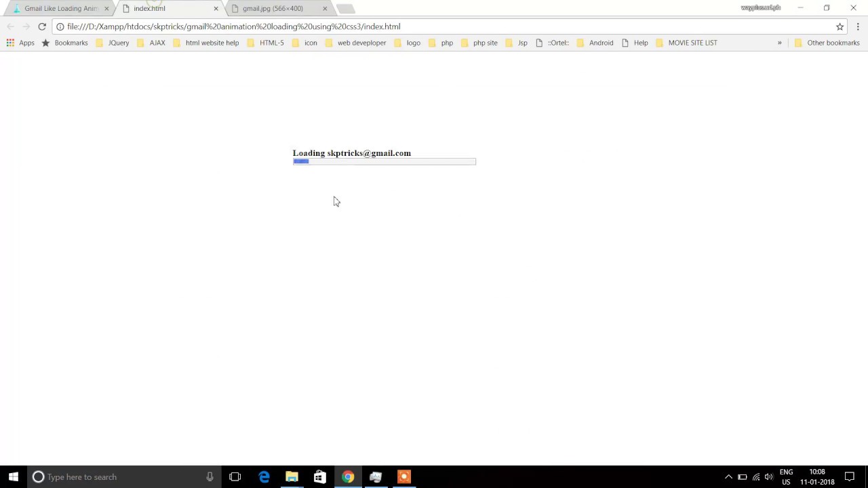
Task: Open the php bookmark folder
Action: (x=441, y=43)
